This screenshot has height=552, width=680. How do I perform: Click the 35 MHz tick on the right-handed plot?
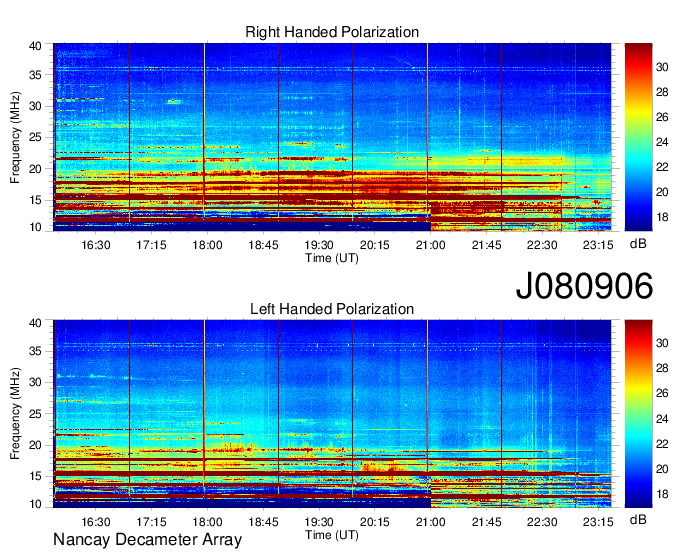pos(35,75)
